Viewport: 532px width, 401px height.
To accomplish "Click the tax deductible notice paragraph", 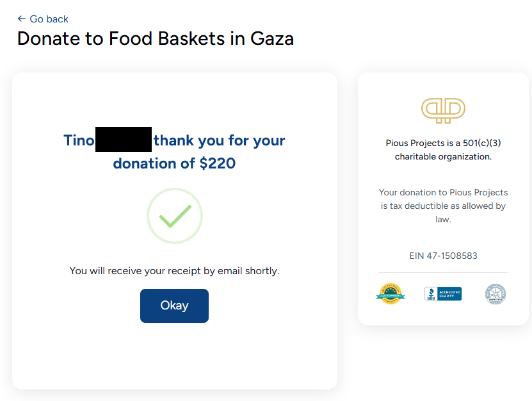I will 443,206.
